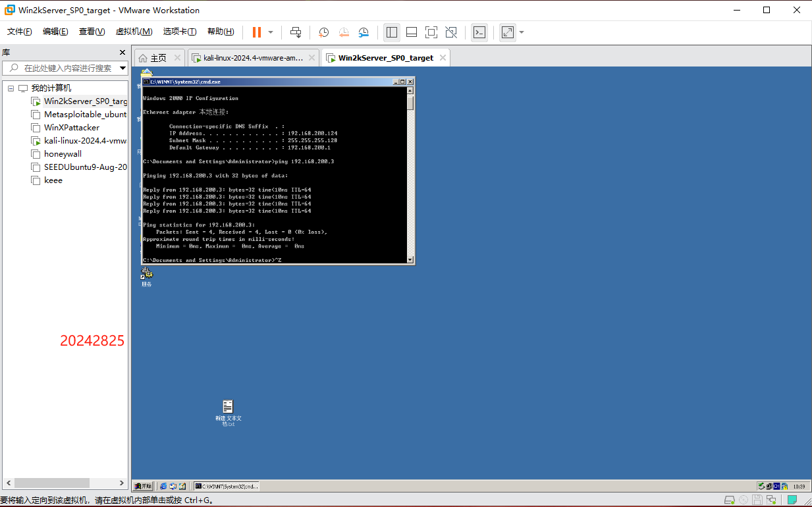Send Ctrl+Alt+Del to the virtual machine
The image size is (812, 507).
pos(296,32)
